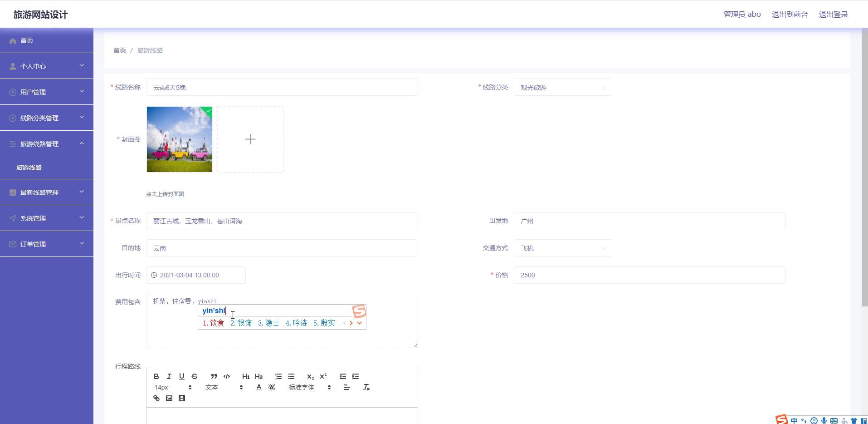Screen dimensions: 868x424
Task: Expand the 系统管理 sidebar menu
Action: pos(47,218)
